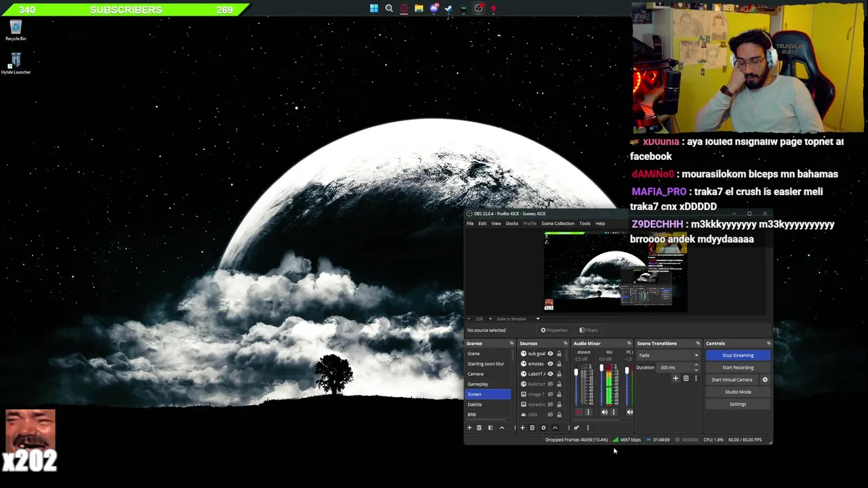This screenshot has width=868, height=488.
Task: Zoom out the OBS preview with minus
Action: [x=470, y=319]
